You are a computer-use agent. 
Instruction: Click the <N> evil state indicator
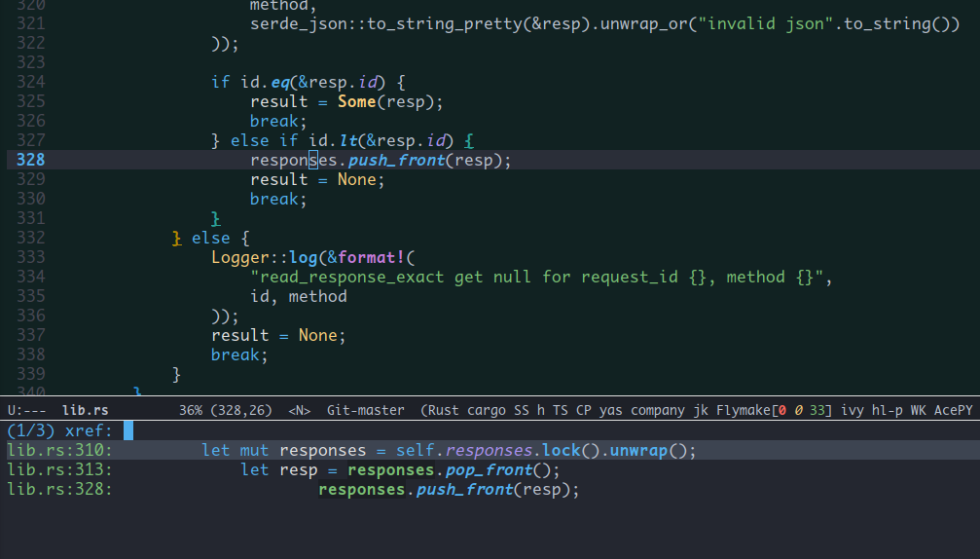point(300,410)
